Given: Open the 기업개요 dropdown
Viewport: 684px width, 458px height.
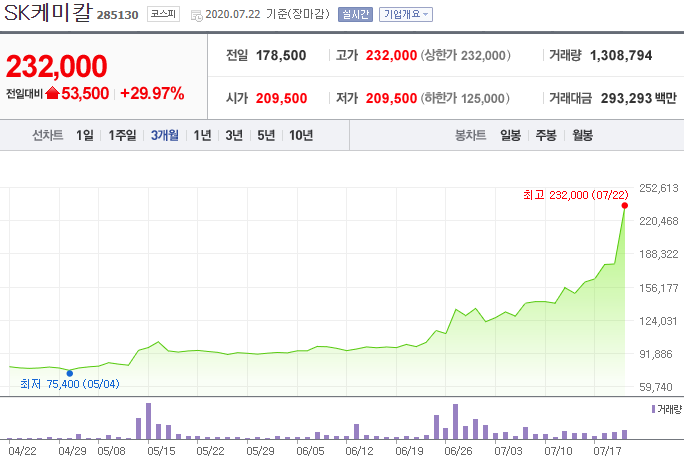Looking at the screenshot, I should (406, 14).
